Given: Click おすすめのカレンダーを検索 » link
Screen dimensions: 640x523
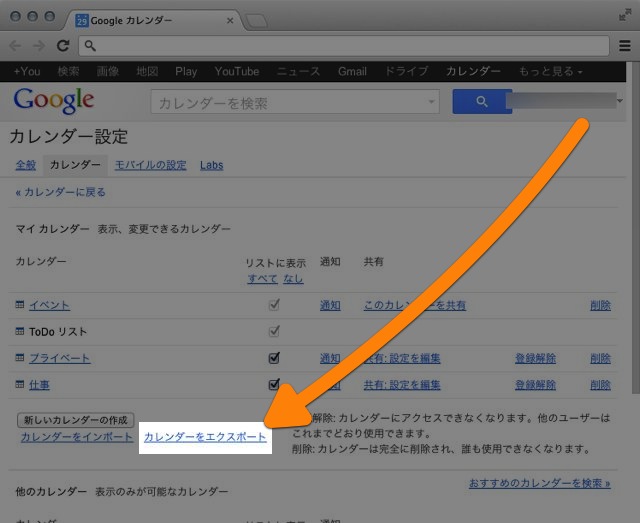Looking at the screenshot, I should click(x=540, y=483).
